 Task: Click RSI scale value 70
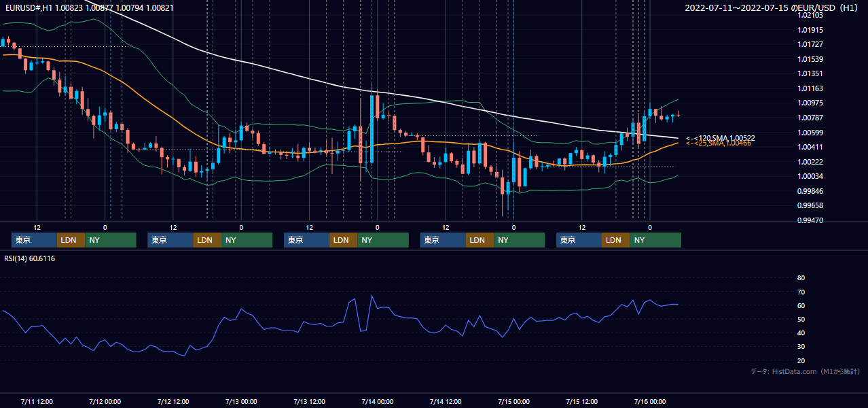(x=801, y=292)
